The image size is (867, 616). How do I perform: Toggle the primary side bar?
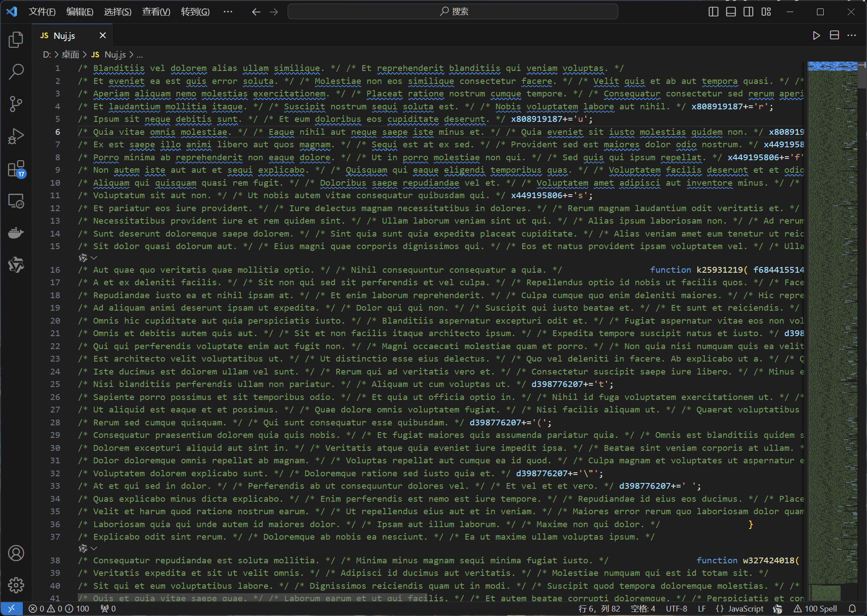pyautogui.click(x=713, y=12)
